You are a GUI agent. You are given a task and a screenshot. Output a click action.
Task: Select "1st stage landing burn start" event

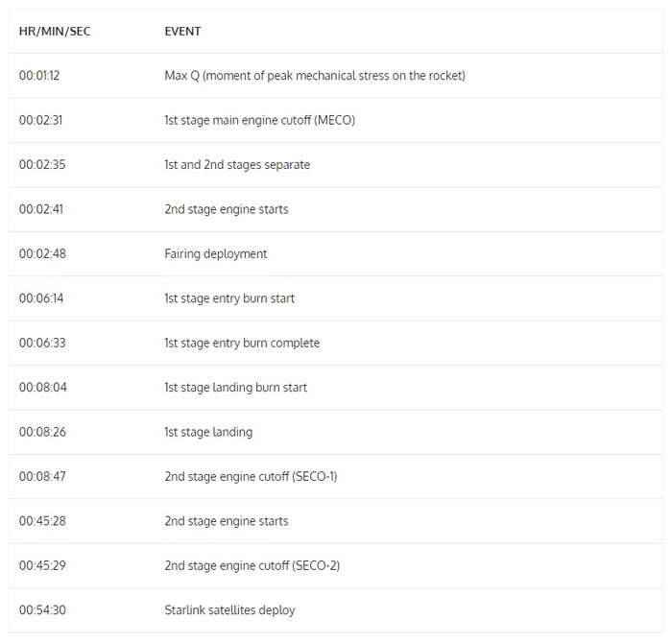(235, 388)
